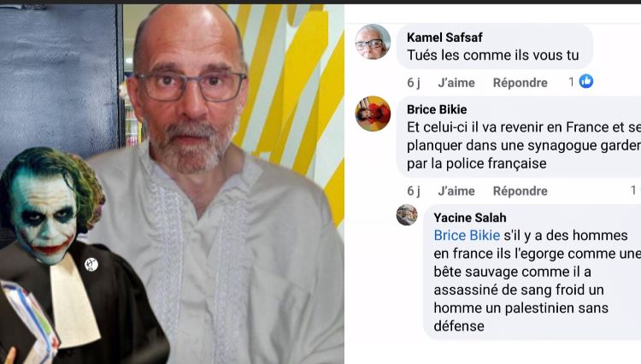Viewport: 641px width, 364px height.
Task: Click the 6 j timestamp on Brice's comment
Action: [x=414, y=191]
